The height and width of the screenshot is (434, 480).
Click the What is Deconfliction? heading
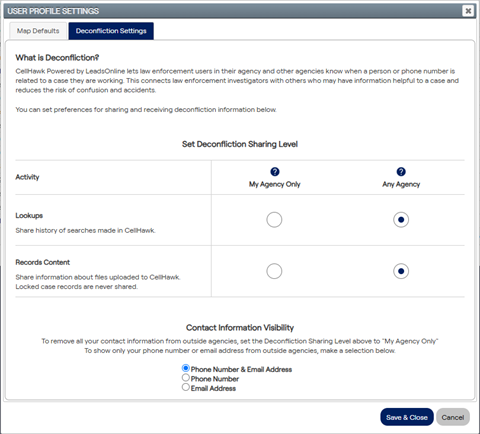(x=57, y=58)
